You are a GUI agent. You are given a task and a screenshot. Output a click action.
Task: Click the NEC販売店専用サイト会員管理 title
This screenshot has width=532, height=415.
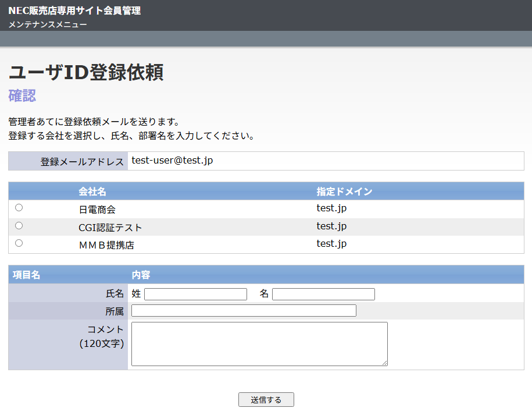click(74, 10)
